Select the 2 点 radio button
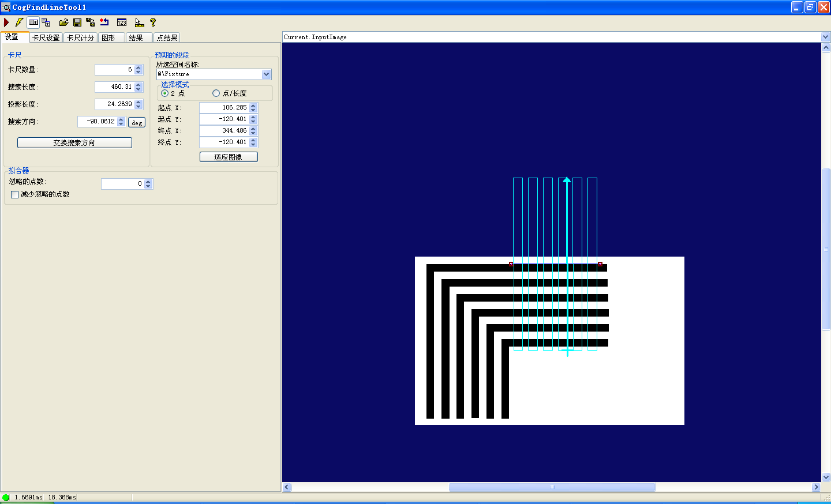831x504 pixels. pos(165,93)
